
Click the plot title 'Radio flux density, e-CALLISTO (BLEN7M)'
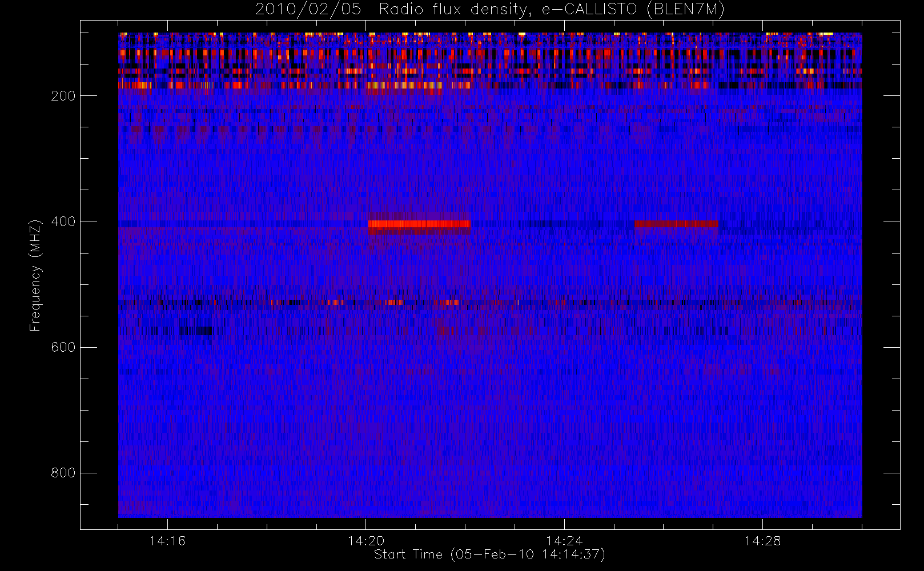coord(552,10)
